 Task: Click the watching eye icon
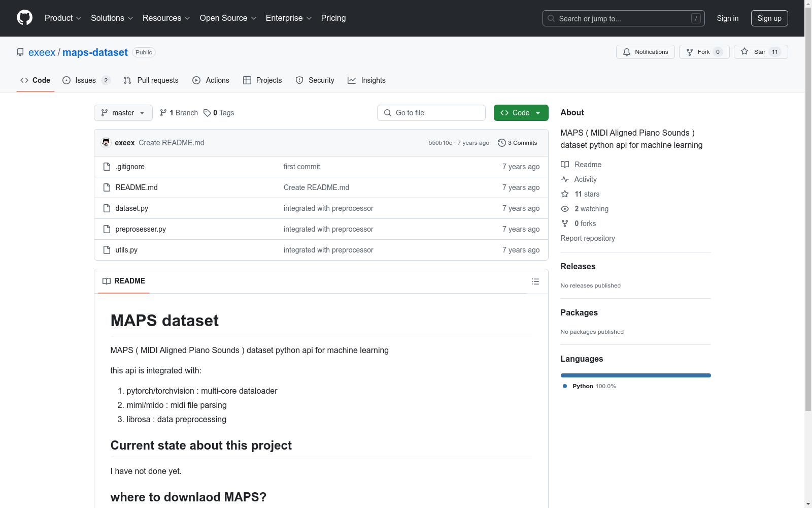[x=565, y=209]
